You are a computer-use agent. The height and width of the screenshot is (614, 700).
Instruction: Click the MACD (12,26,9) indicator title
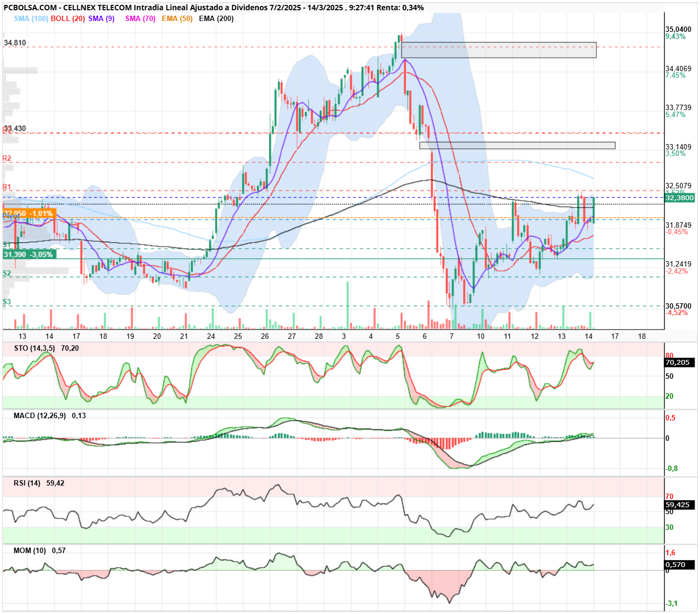pyautogui.click(x=39, y=416)
